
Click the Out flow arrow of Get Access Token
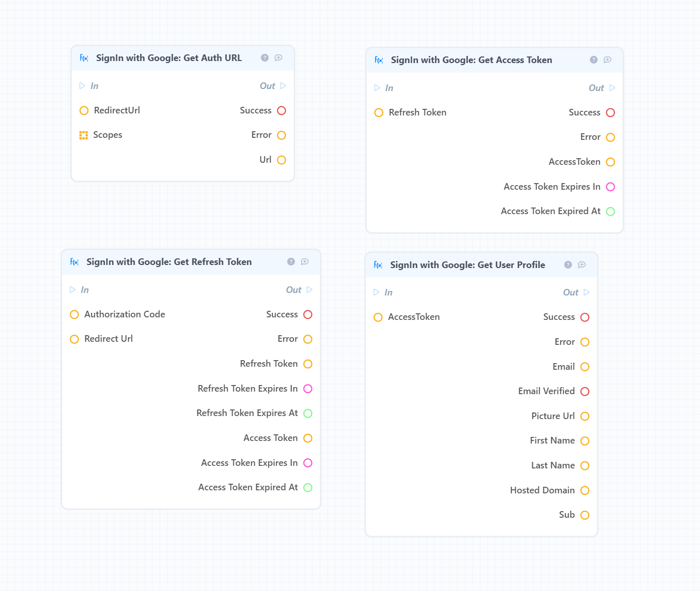(613, 88)
